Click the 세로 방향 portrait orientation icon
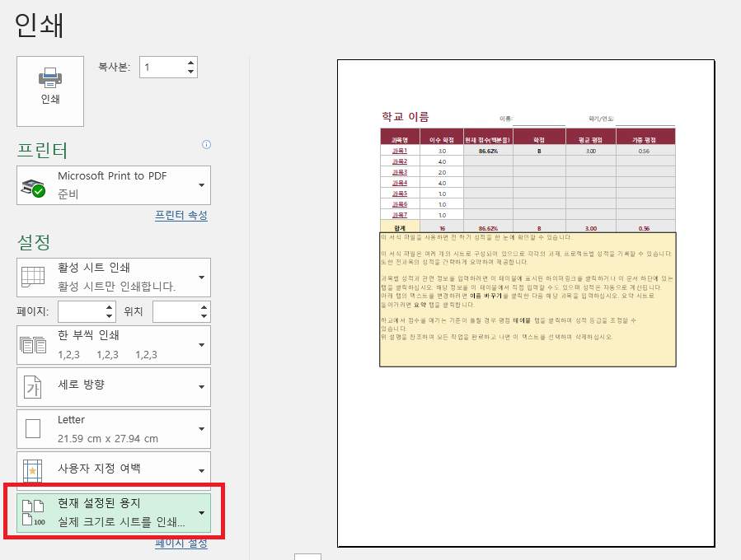 click(x=32, y=387)
